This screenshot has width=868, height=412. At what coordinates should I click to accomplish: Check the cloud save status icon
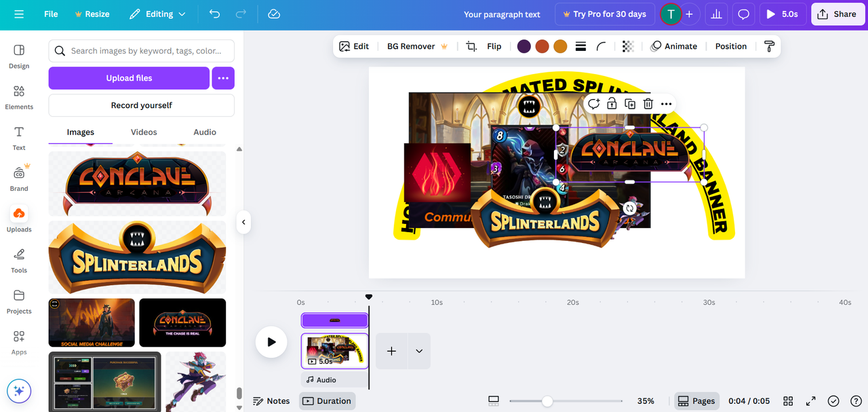pos(274,14)
